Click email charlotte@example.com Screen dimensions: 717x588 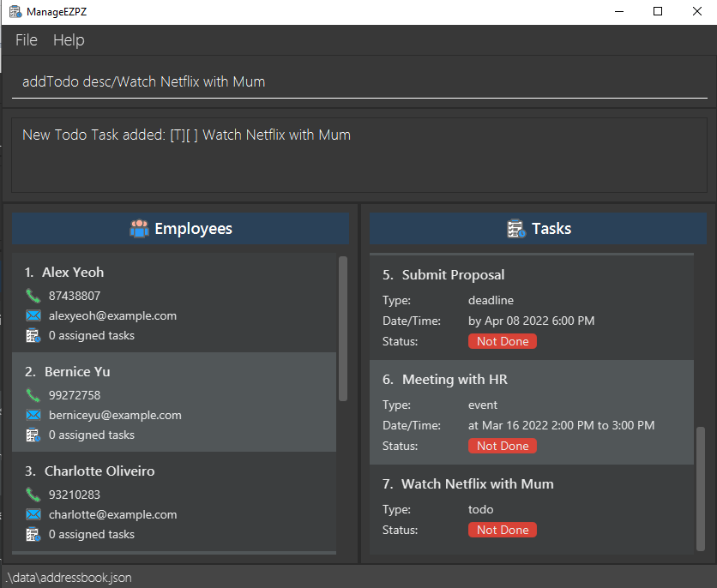(x=112, y=515)
